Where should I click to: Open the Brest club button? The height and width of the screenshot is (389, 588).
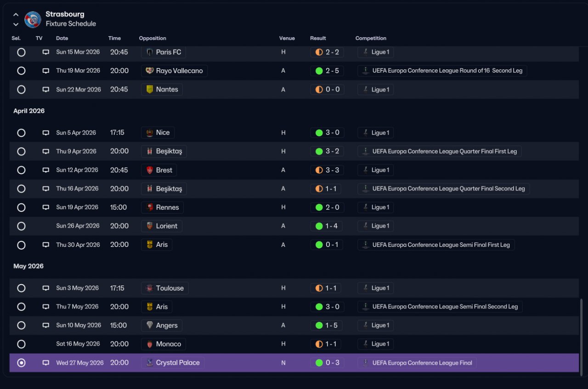pyautogui.click(x=159, y=170)
